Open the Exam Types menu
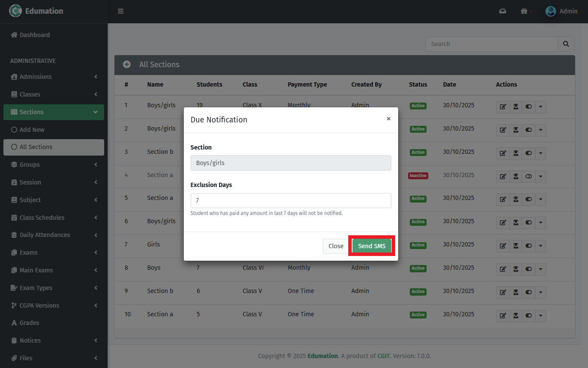The width and height of the screenshot is (588, 368). 54,288
